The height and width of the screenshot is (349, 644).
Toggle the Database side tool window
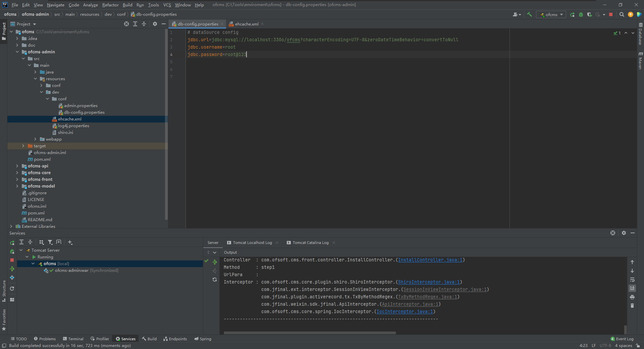tap(640, 34)
